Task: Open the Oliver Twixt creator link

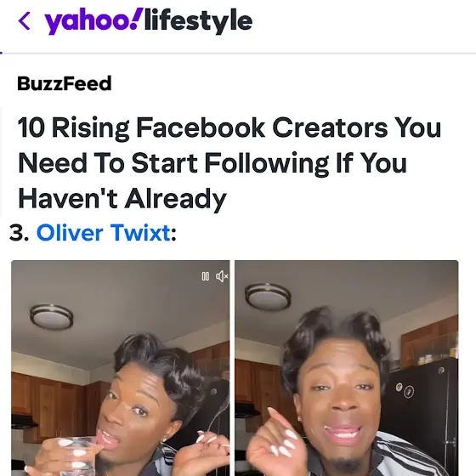Action: (x=104, y=233)
